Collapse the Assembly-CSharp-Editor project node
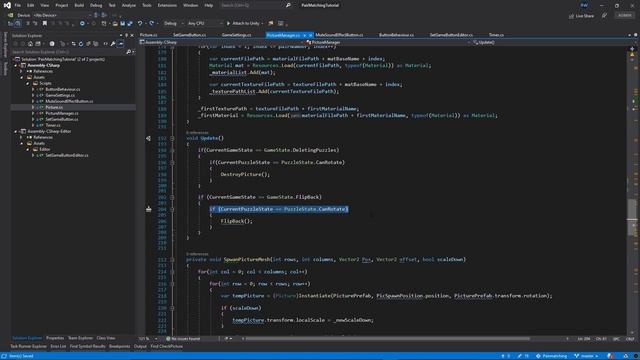The width and height of the screenshot is (640, 360). pos(16,131)
